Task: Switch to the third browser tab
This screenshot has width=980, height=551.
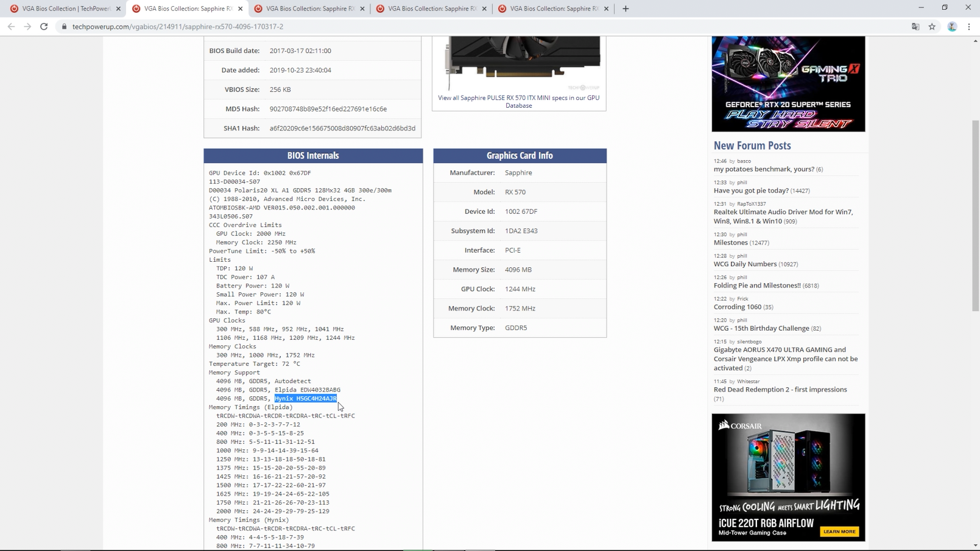Action: click(x=309, y=9)
